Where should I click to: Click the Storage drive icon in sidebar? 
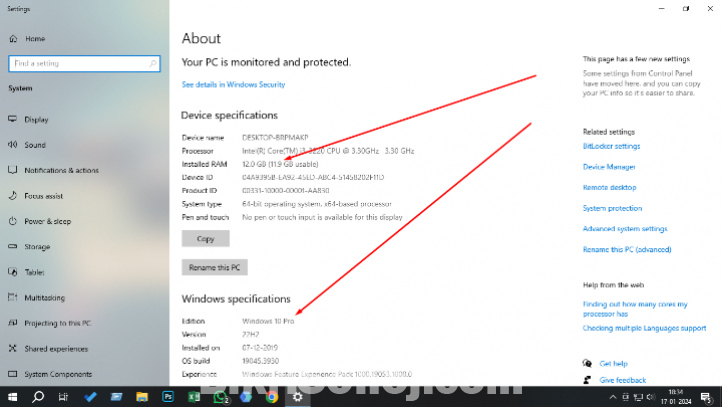12,247
